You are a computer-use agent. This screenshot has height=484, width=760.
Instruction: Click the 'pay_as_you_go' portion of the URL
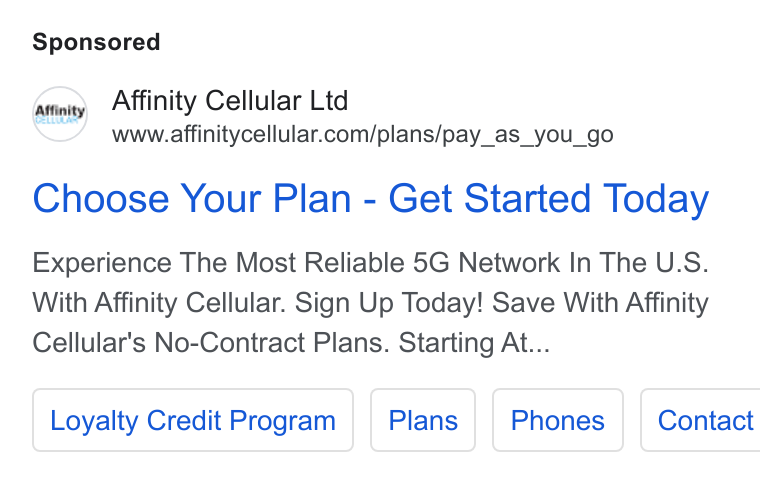pos(528,135)
